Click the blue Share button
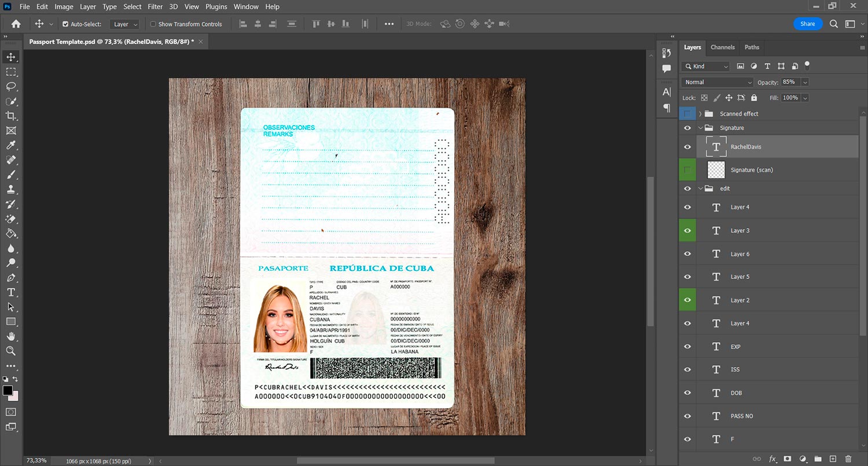 807,24
